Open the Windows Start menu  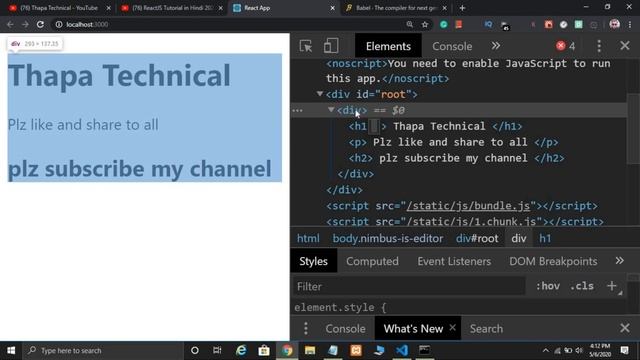pos(11,350)
